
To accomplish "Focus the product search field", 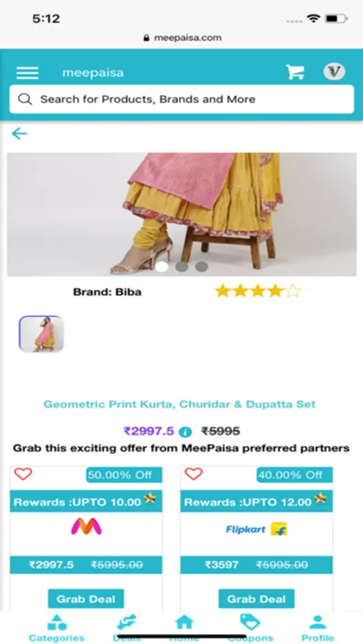I will (x=182, y=99).
